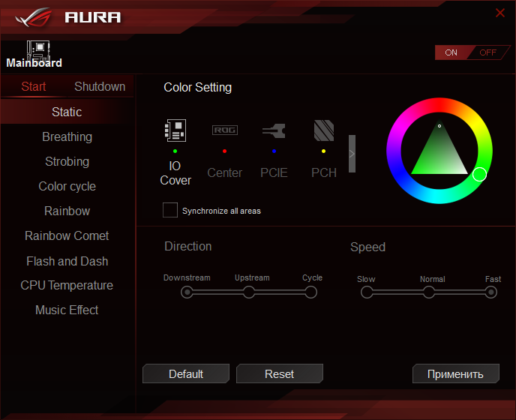Set direction to Downstream
Viewport: 516px width, 420px height.
[187, 292]
